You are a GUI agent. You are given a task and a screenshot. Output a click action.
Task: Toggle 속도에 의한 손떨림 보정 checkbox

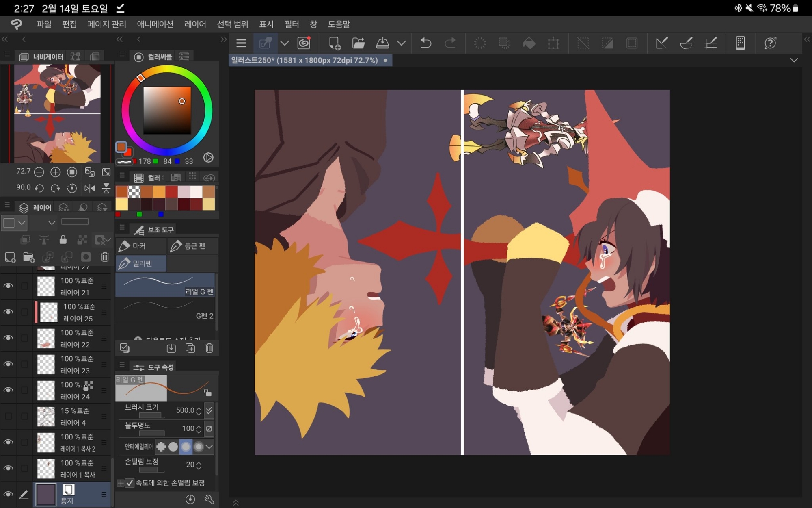click(130, 483)
